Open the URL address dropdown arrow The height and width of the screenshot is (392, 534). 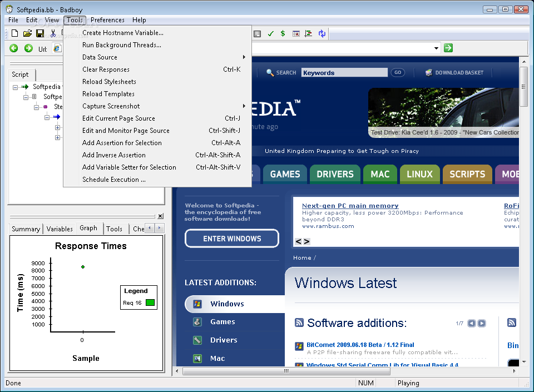click(436, 48)
